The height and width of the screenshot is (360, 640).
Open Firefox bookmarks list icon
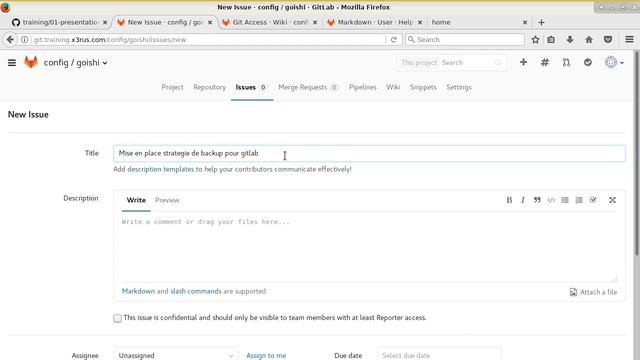(551, 40)
